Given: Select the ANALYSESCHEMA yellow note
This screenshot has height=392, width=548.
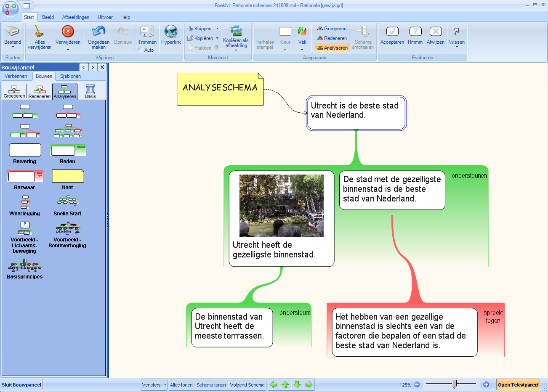Looking at the screenshot, I should [220, 89].
